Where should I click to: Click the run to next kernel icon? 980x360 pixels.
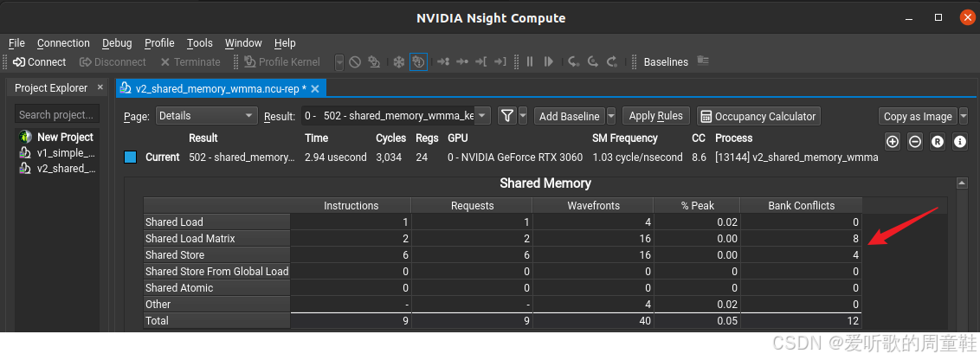click(443, 62)
